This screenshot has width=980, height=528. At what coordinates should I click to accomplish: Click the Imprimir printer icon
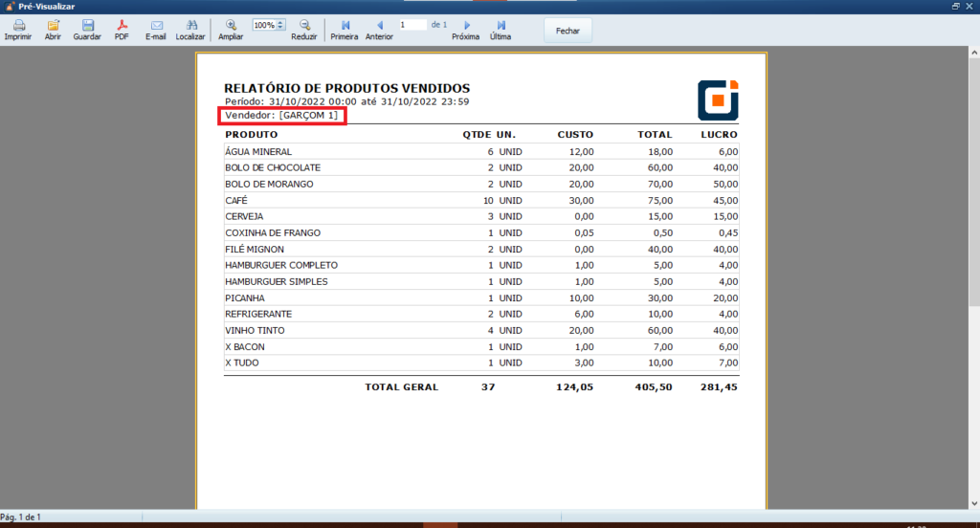click(x=18, y=27)
